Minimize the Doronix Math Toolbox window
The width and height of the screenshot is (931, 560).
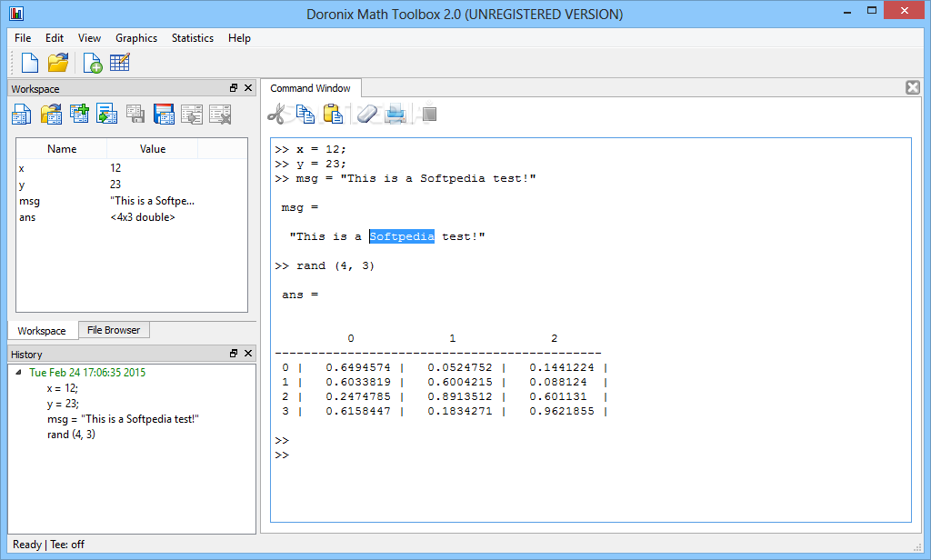point(847,11)
